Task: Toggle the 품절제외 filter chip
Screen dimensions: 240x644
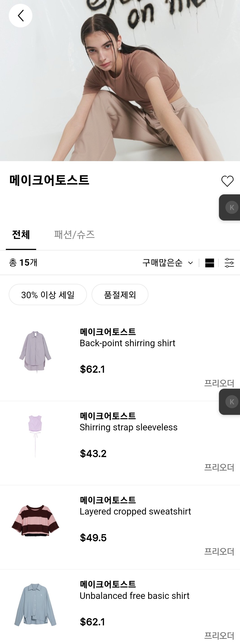Action: tap(120, 294)
